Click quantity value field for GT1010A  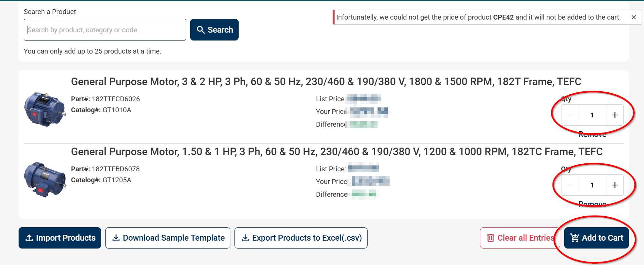tap(592, 115)
